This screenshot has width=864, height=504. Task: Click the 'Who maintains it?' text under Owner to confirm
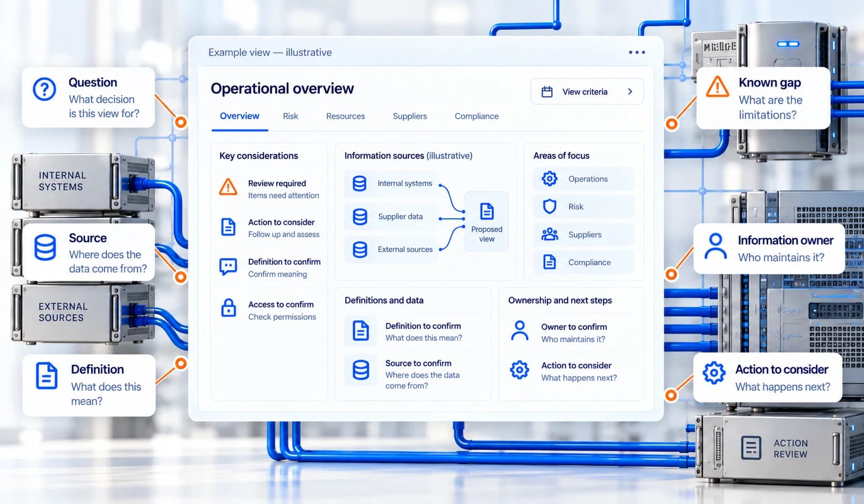(573, 339)
